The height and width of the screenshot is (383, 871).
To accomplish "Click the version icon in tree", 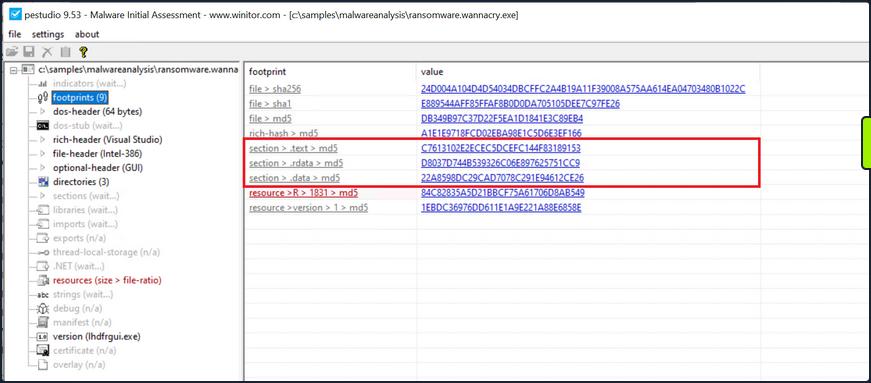I will [x=43, y=337].
